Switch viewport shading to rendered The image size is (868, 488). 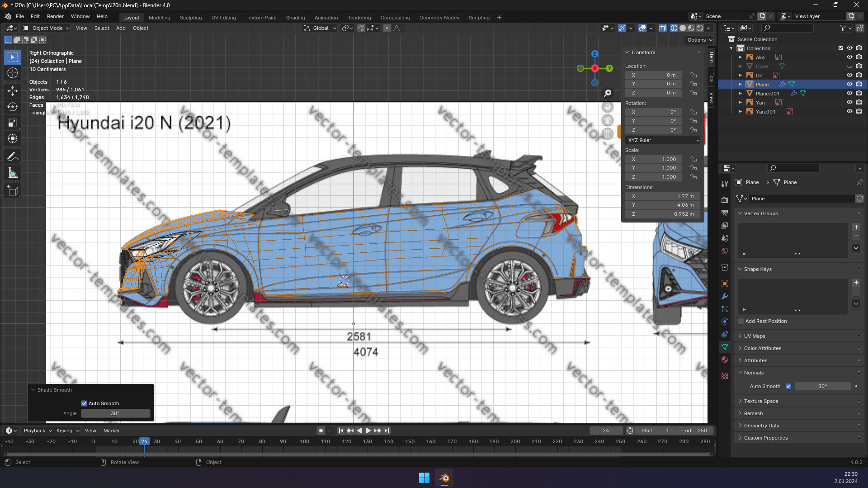click(x=700, y=28)
